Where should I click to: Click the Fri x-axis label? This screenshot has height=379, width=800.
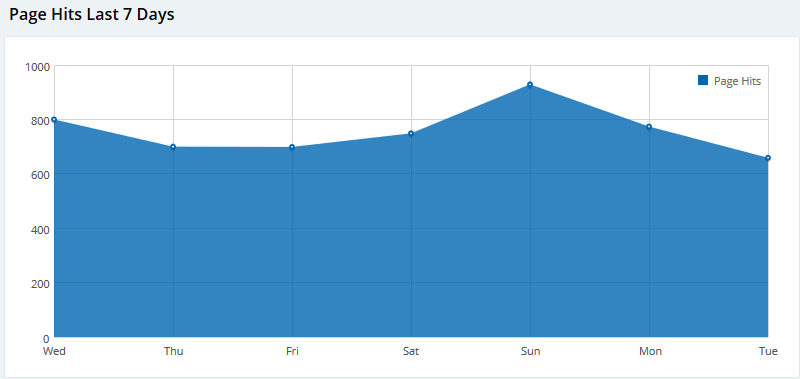pyautogui.click(x=292, y=351)
